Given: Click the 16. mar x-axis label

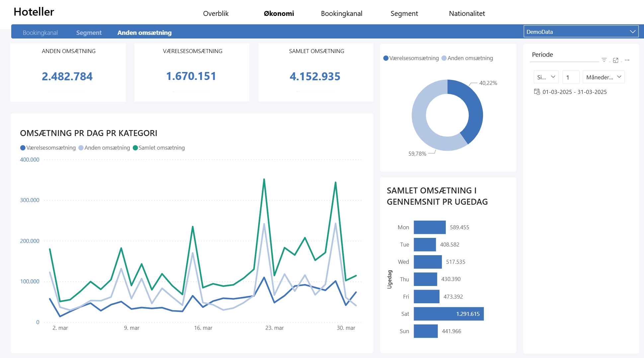Looking at the screenshot, I should coord(203,328).
